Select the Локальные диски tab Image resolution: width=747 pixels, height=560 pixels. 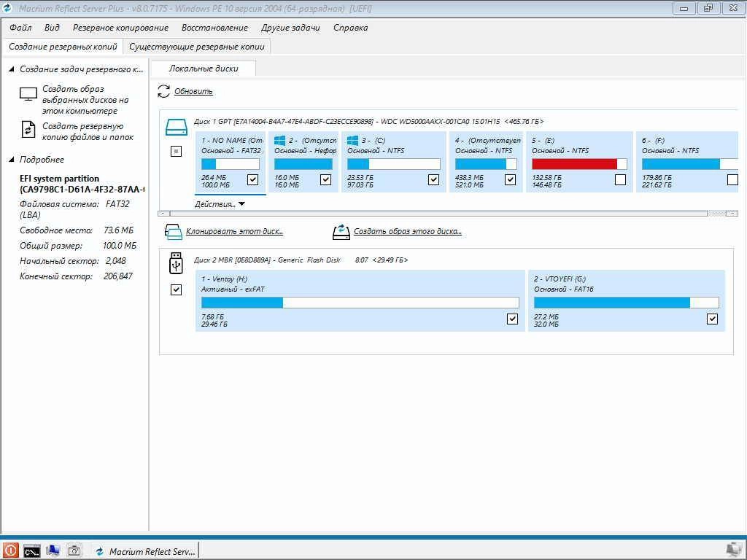(x=204, y=69)
